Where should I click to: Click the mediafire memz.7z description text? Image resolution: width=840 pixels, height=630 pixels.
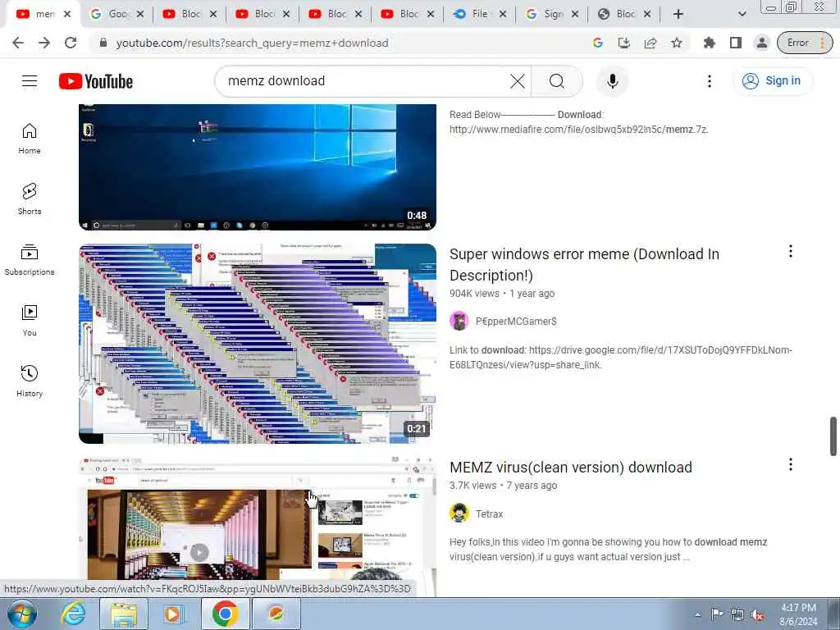pyautogui.click(x=579, y=122)
